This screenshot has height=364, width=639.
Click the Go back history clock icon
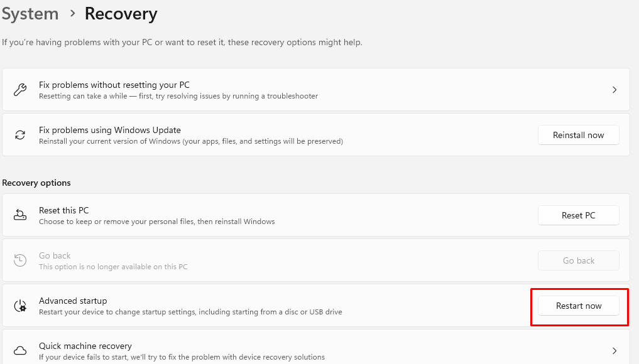[20, 260]
